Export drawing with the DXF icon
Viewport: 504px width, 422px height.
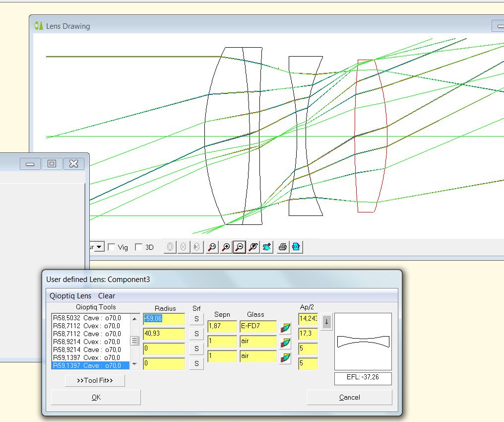(296, 247)
